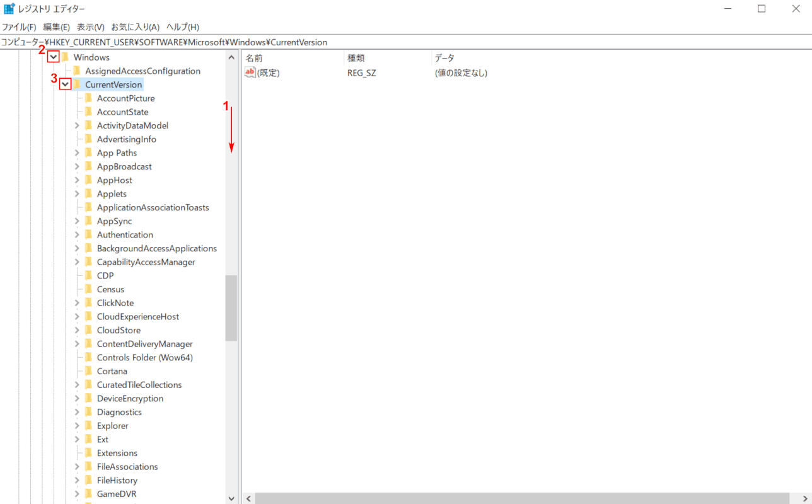This screenshot has height=504, width=812.
Task: Select the (既定) value name text
Action: click(x=269, y=73)
